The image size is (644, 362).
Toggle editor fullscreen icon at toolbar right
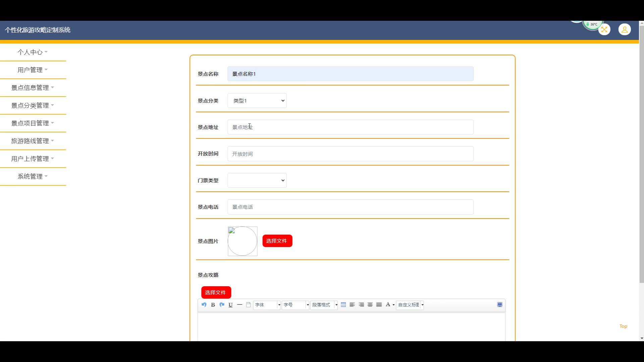[500, 305]
